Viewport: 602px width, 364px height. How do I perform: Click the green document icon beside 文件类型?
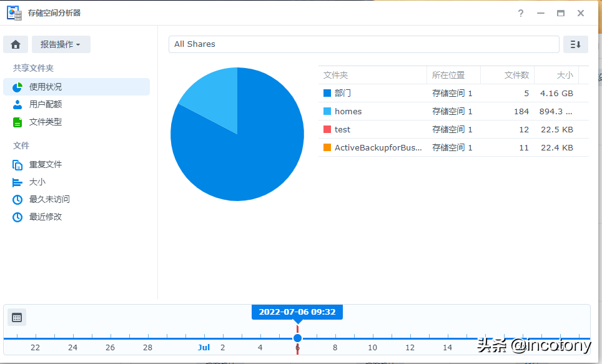[x=17, y=122]
